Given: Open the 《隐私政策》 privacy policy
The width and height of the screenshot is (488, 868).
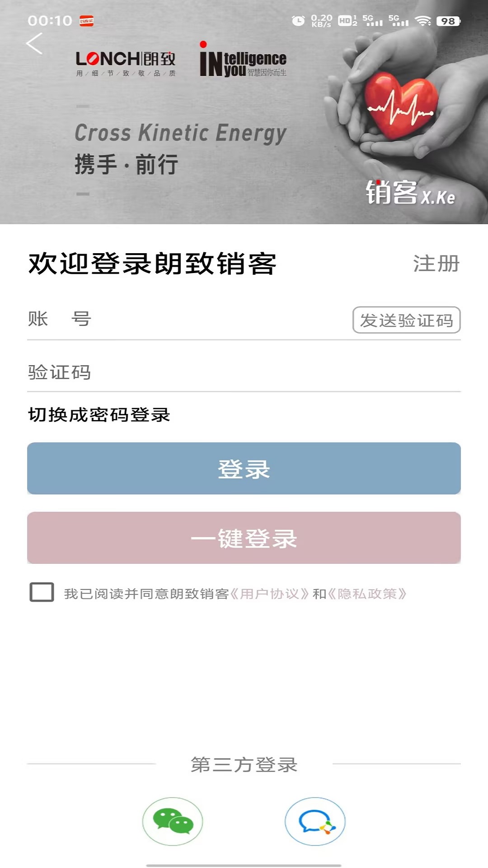Looking at the screenshot, I should click(x=367, y=594).
